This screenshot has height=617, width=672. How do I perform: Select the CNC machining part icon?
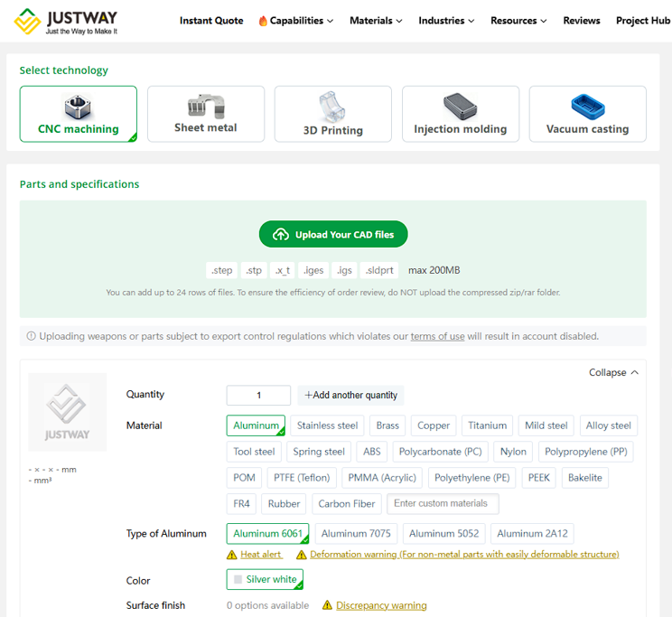[x=79, y=107]
